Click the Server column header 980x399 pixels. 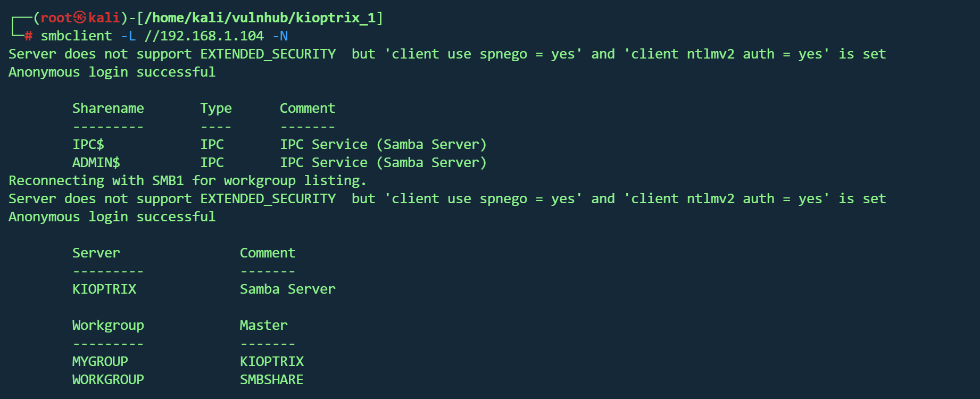pos(96,253)
